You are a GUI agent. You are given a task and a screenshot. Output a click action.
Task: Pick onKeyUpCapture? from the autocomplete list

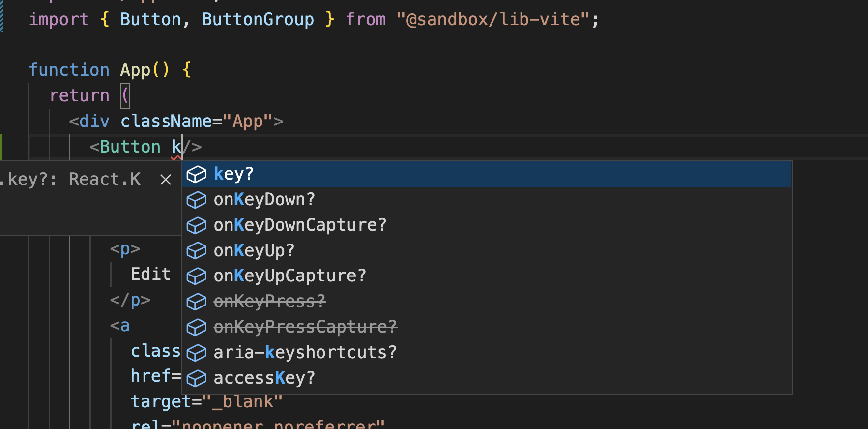coord(289,276)
